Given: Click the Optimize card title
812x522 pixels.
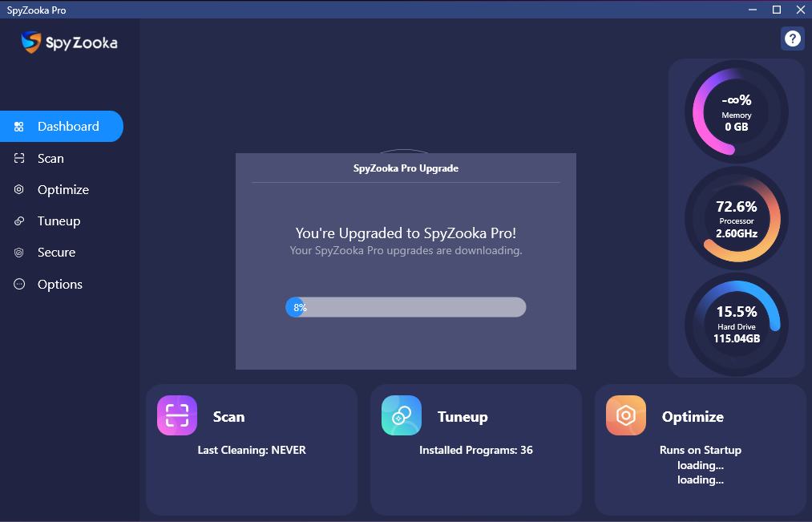Looking at the screenshot, I should pos(693,417).
